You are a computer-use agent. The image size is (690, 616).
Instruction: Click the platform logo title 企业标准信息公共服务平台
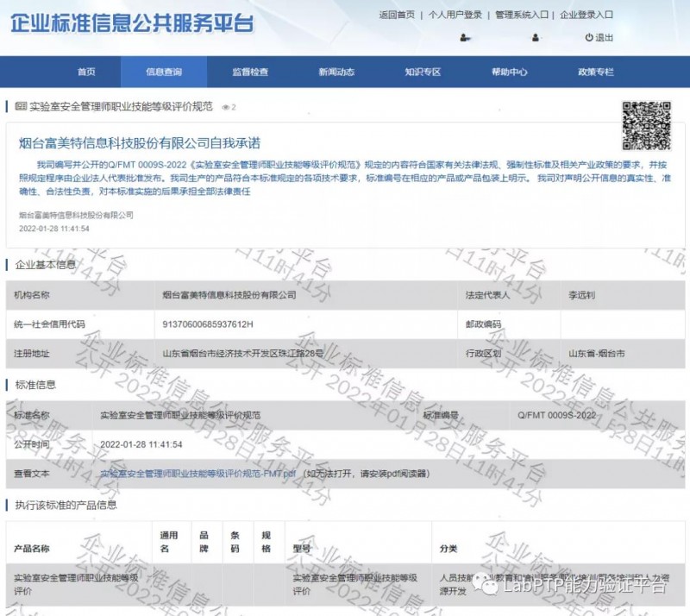point(132,22)
